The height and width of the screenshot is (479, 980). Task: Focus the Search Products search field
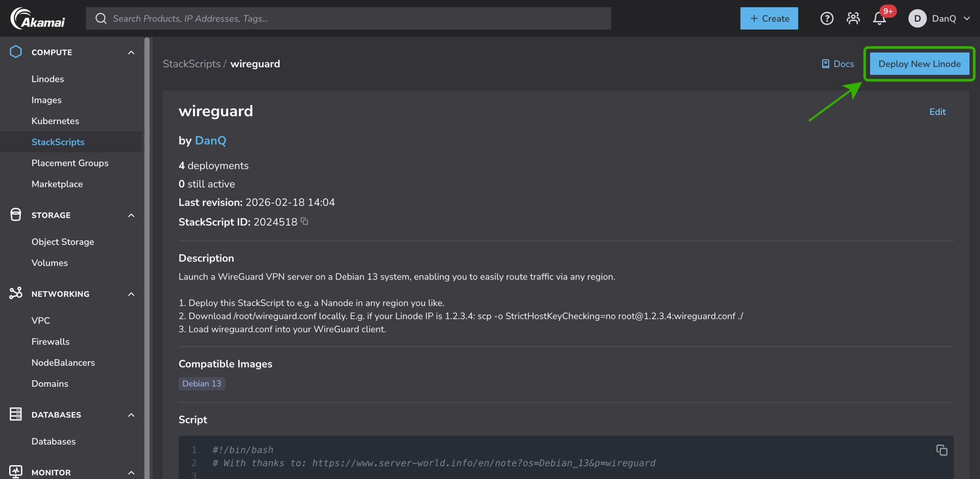point(348,18)
